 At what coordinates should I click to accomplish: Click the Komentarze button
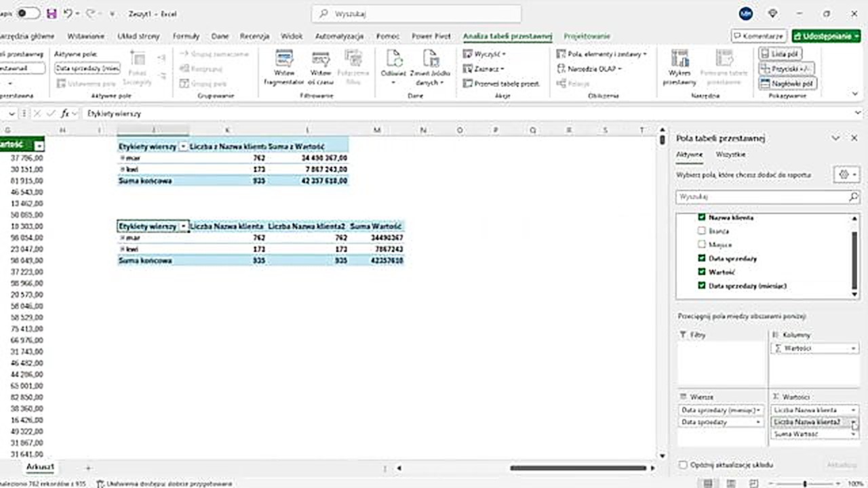[759, 36]
